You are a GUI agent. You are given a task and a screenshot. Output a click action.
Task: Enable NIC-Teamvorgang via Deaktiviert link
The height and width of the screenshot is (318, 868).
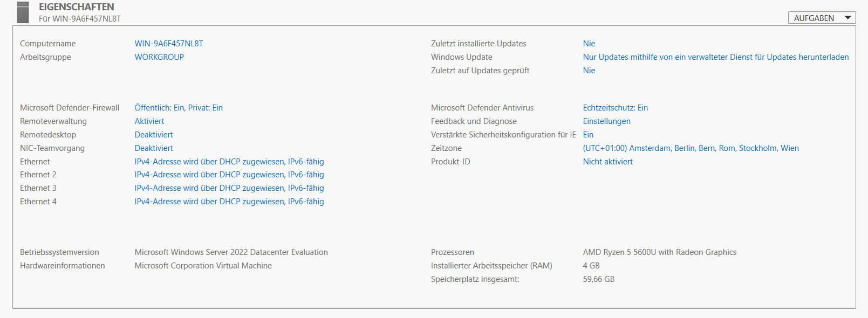[x=154, y=148]
